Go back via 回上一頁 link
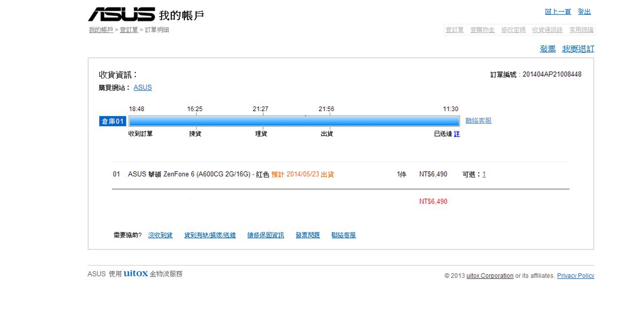This screenshot has height=313, width=644. click(558, 12)
